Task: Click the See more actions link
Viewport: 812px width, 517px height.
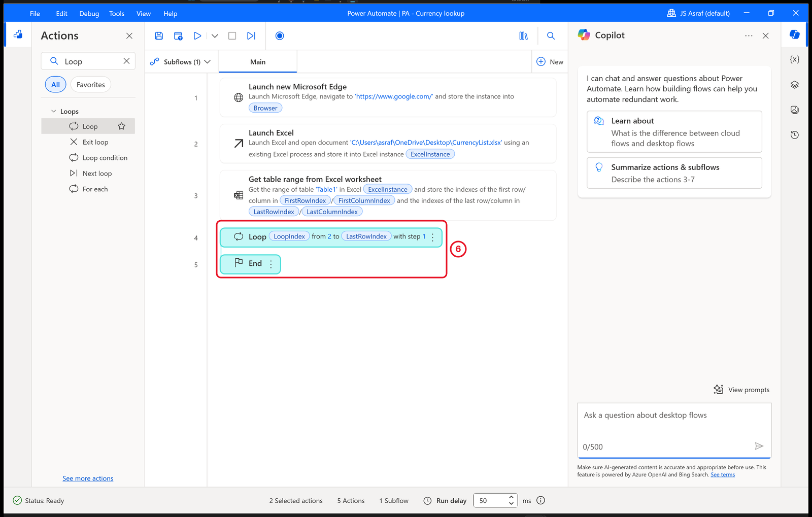Action: (88, 478)
